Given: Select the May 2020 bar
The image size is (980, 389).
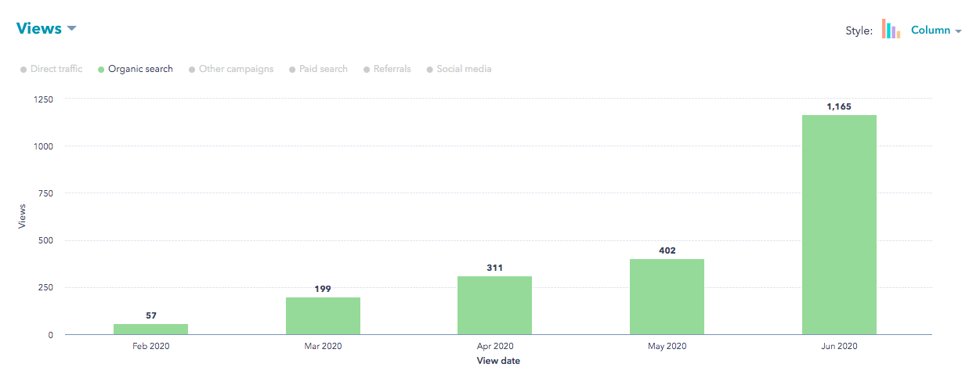Looking at the screenshot, I should [667, 297].
